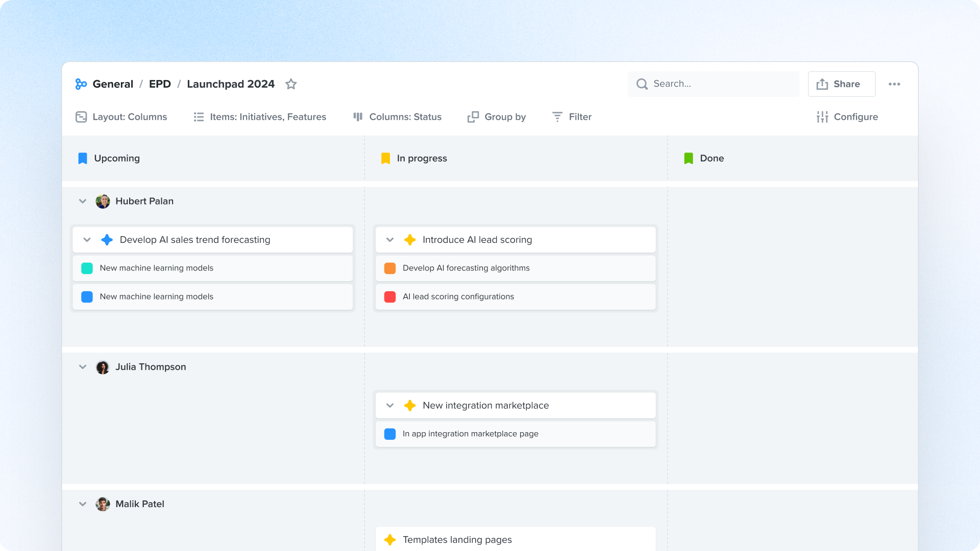Click the Group by icon
Image resolution: width=980 pixels, height=551 pixels.
[472, 117]
